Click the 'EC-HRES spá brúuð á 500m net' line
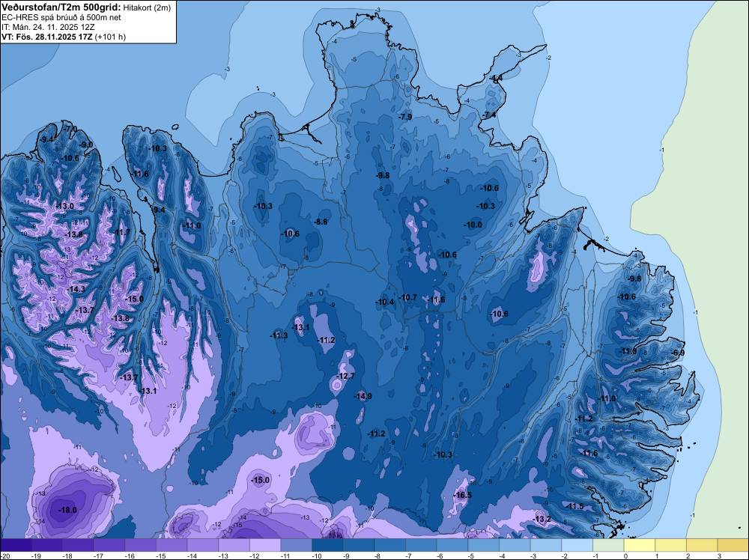The height and width of the screenshot is (560, 749). pyautogui.click(x=61, y=17)
